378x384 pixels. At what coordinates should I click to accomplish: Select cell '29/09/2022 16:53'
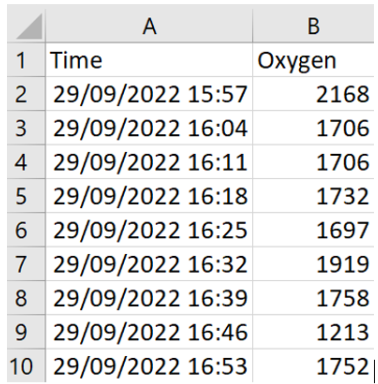tap(149, 366)
